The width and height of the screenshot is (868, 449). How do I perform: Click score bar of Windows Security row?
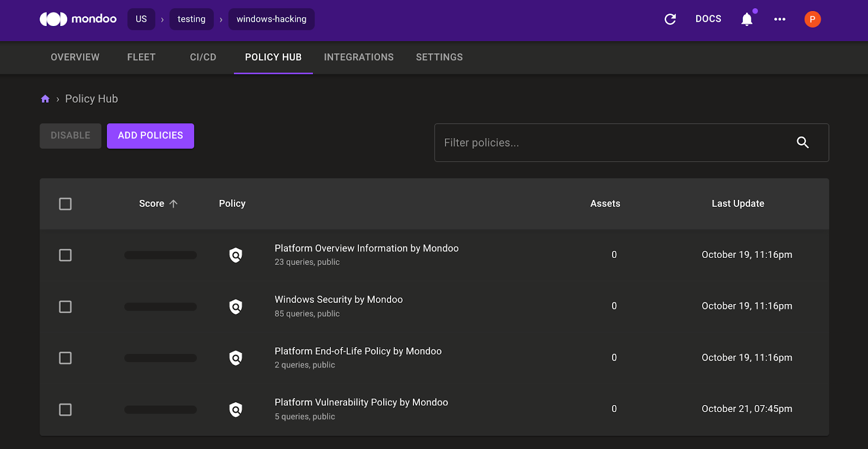coord(161,307)
